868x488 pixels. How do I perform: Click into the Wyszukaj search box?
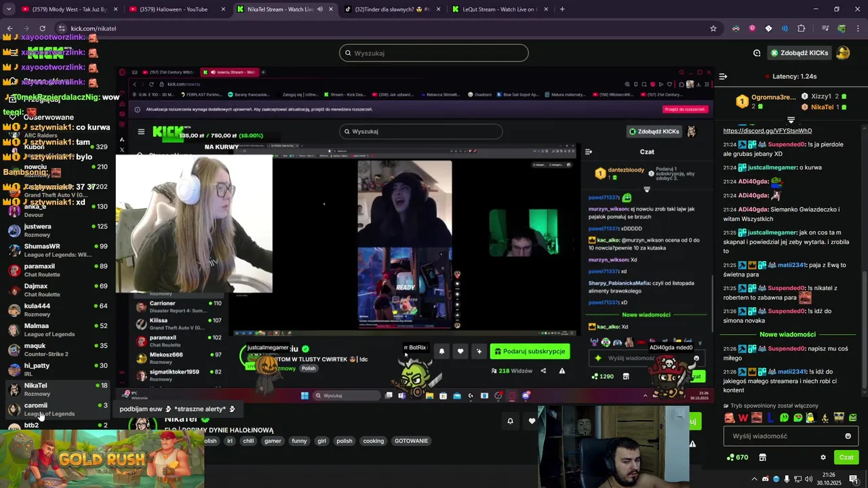(434, 53)
